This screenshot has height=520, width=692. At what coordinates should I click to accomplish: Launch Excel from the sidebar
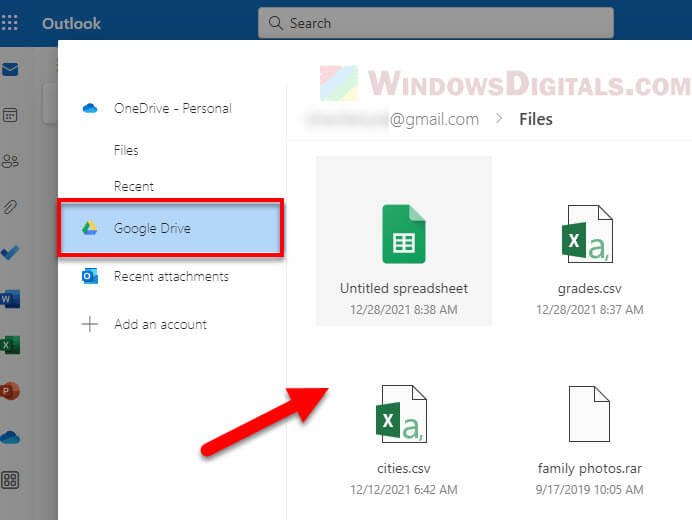tap(10, 345)
